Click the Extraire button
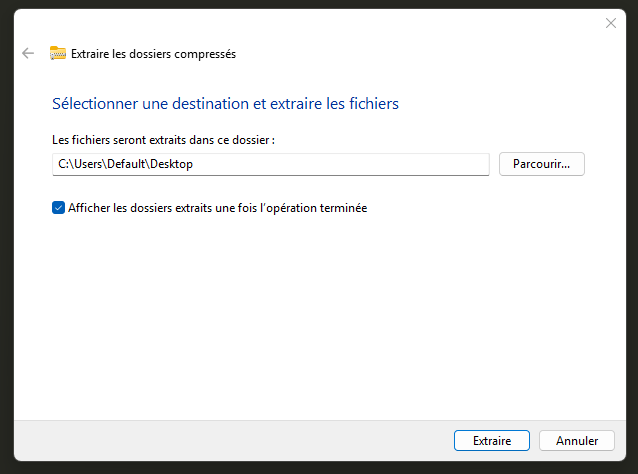The image size is (638, 474). [492, 440]
